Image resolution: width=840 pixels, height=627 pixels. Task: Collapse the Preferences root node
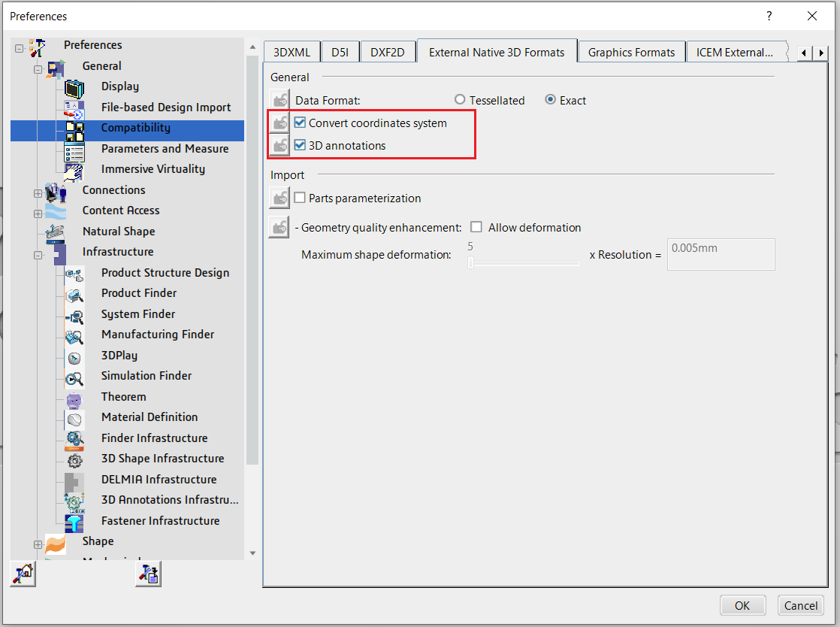[20, 48]
